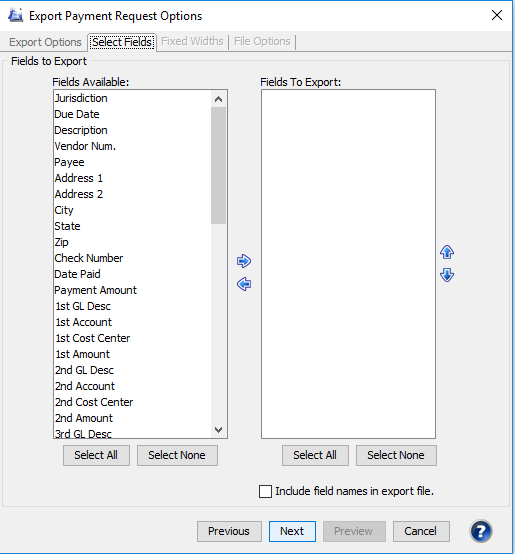Select All under Fields Available
The height and width of the screenshot is (554, 515).
pos(96,455)
